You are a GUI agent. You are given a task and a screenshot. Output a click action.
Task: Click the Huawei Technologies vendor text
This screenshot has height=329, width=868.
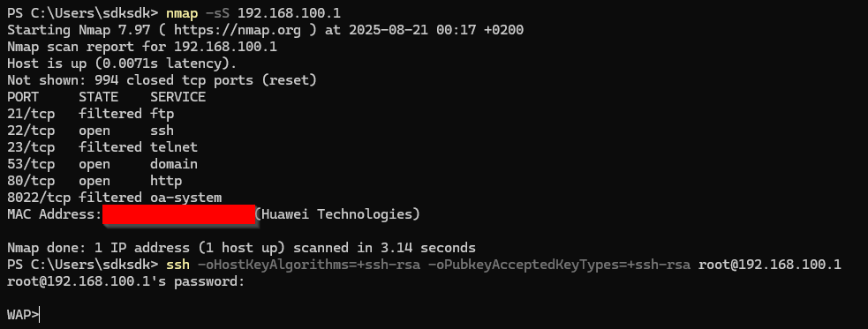coord(337,214)
